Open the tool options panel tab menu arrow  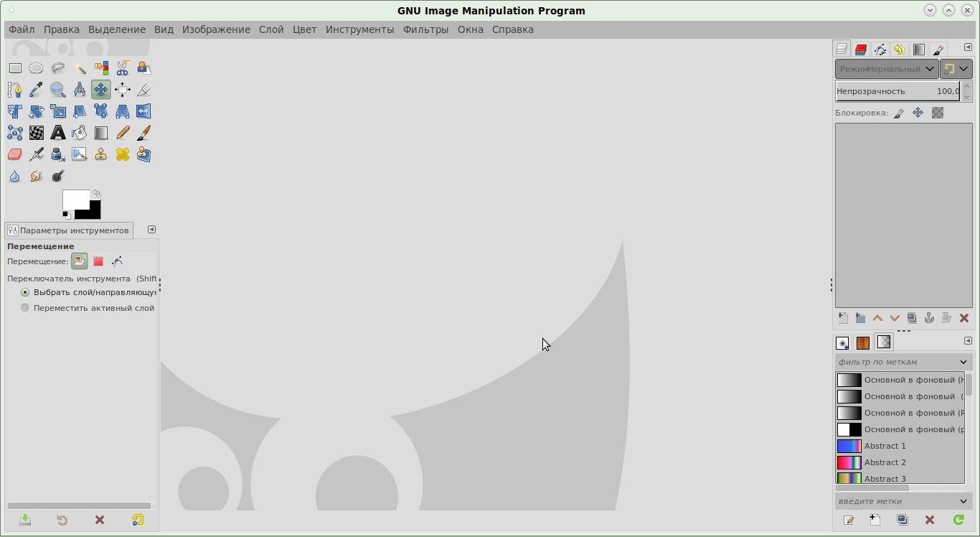point(151,230)
